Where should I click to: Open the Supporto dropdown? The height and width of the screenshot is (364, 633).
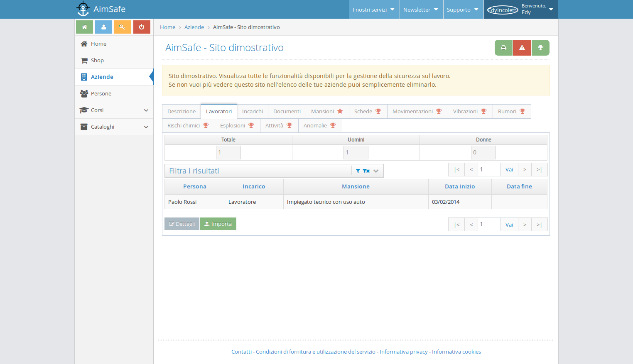coord(463,10)
